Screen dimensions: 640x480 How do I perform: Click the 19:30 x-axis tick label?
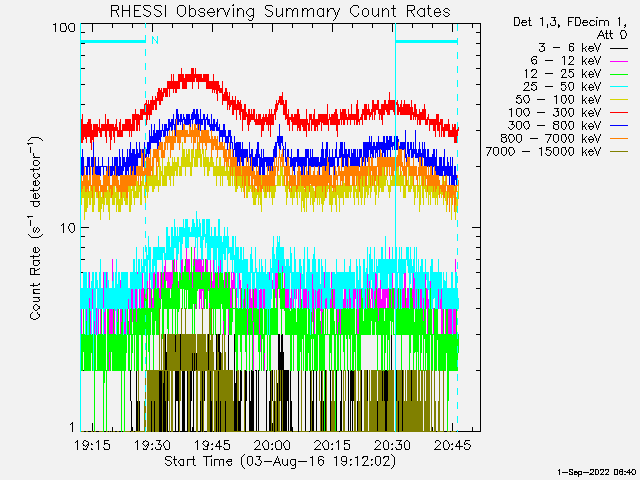[152, 445]
